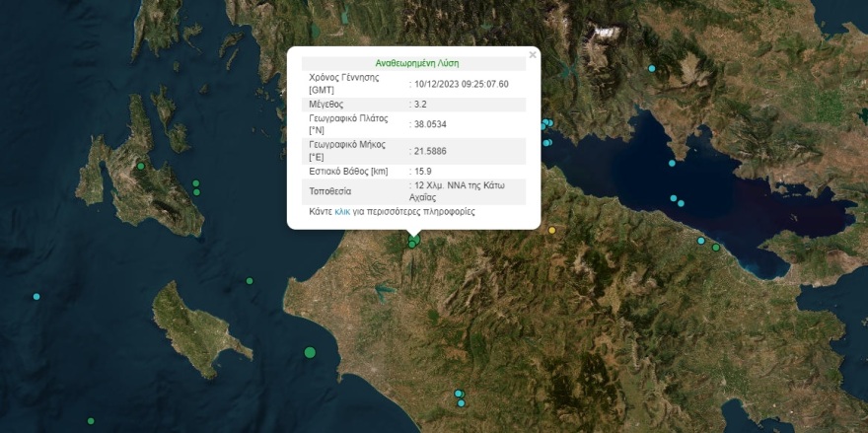Close the earthquake info popup
The height and width of the screenshot is (433, 868).
click(533, 55)
